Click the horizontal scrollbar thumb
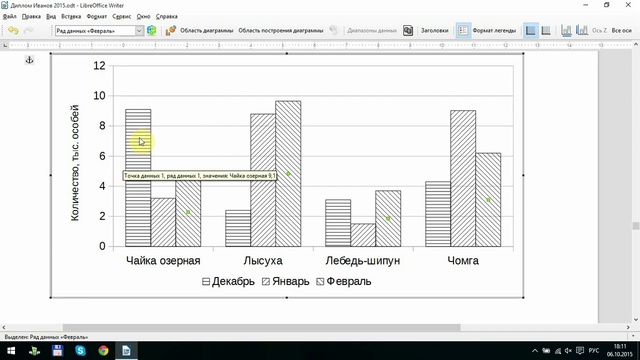Screen dimensions: 640x360 coord(261,327)
